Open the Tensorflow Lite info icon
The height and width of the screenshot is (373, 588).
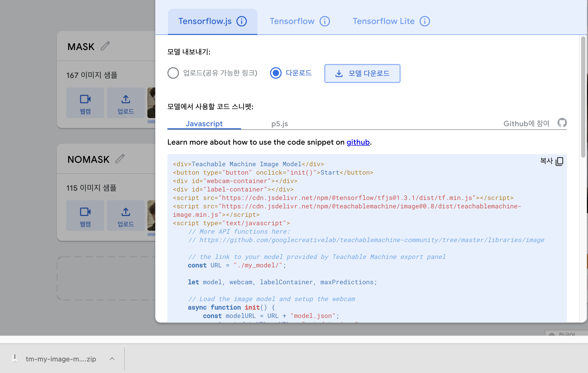[425, 21]
